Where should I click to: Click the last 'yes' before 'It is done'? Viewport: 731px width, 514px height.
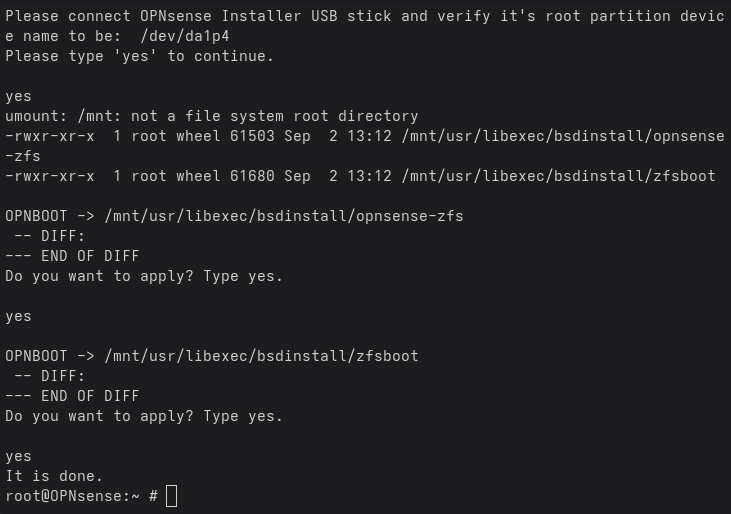point(18,456)
